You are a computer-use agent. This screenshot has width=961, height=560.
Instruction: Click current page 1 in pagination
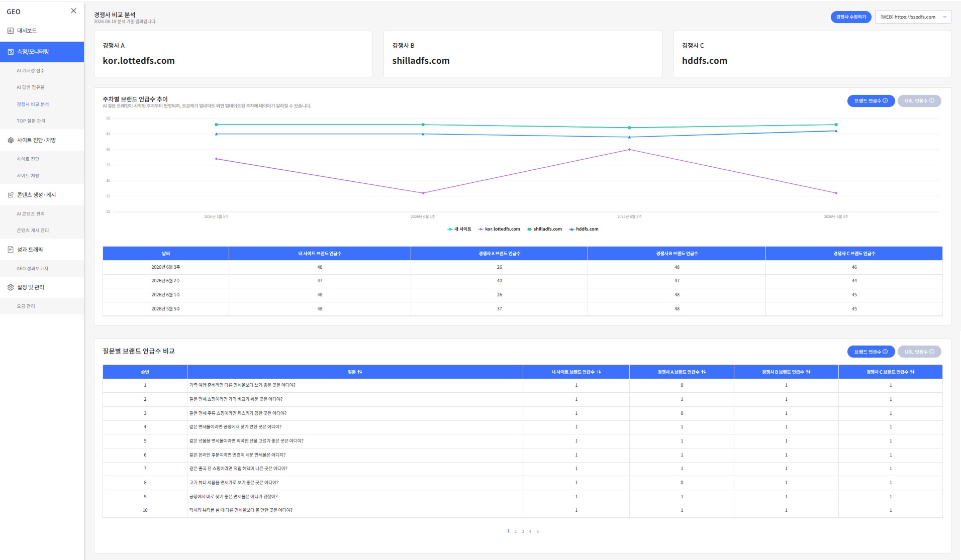[x=508, y=531]
